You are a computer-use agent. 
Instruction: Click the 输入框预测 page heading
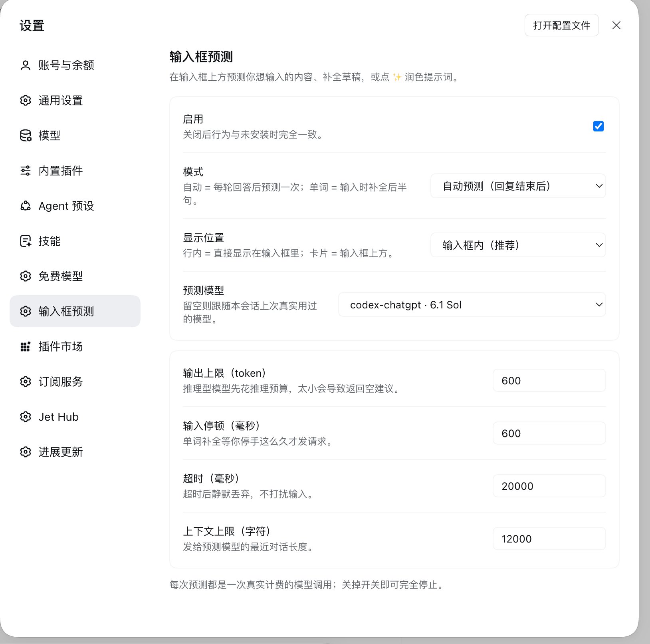click(201, 57)
